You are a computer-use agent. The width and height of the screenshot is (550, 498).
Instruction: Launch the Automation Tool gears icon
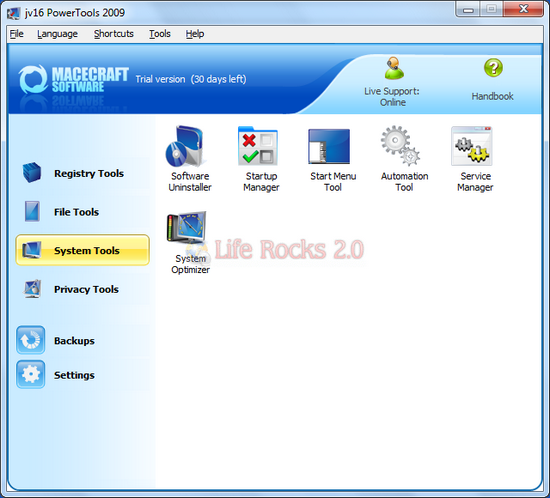click(401, 146)
